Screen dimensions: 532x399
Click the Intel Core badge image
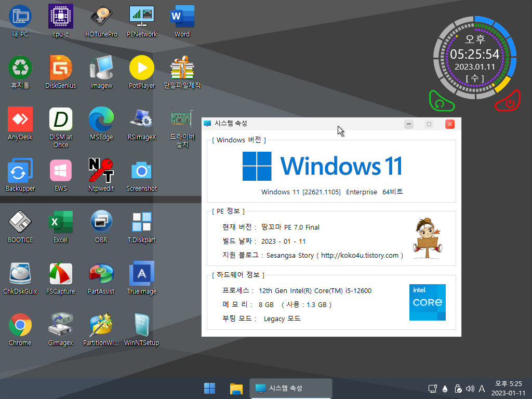(x=428, y=302)
